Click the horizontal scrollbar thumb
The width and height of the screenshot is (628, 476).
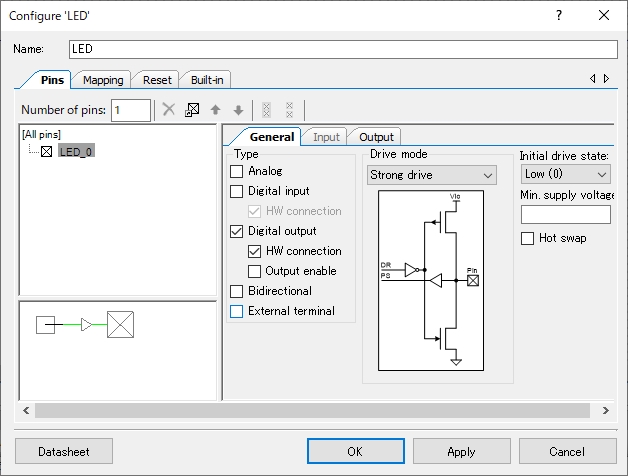[x=312, y=411]
